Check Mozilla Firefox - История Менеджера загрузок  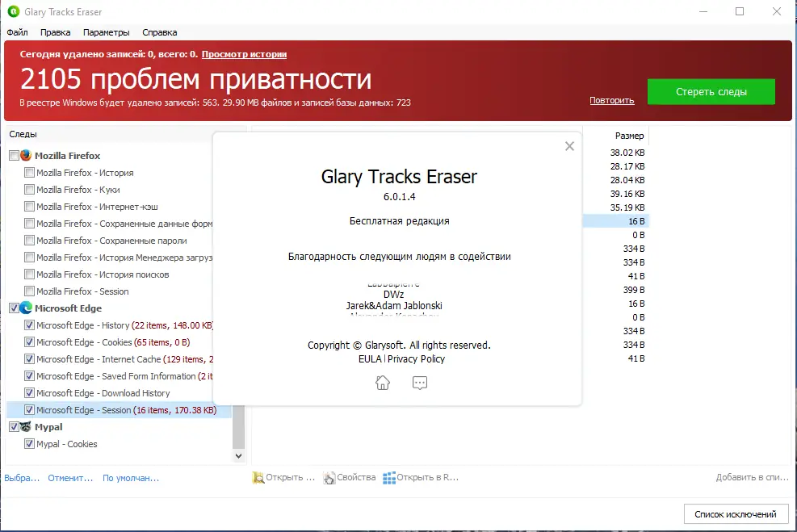30,257
